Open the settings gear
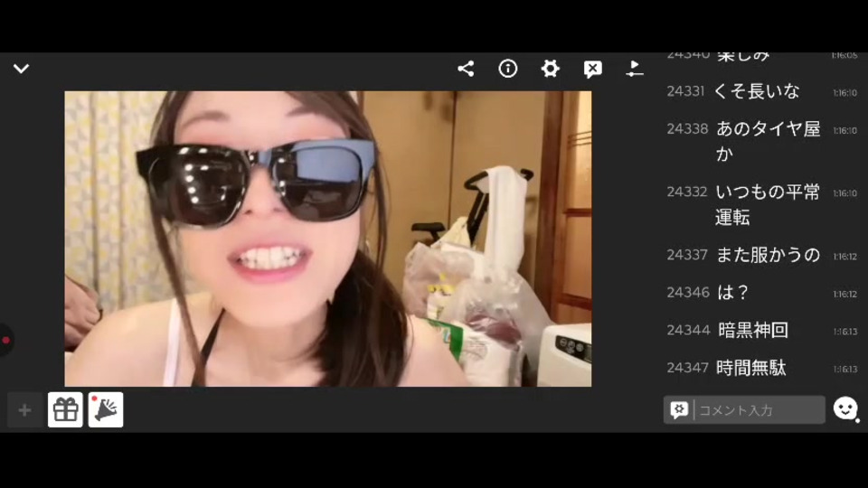This screenshot has width=868, height=488. pyautogui.click(x=550, y=69)
